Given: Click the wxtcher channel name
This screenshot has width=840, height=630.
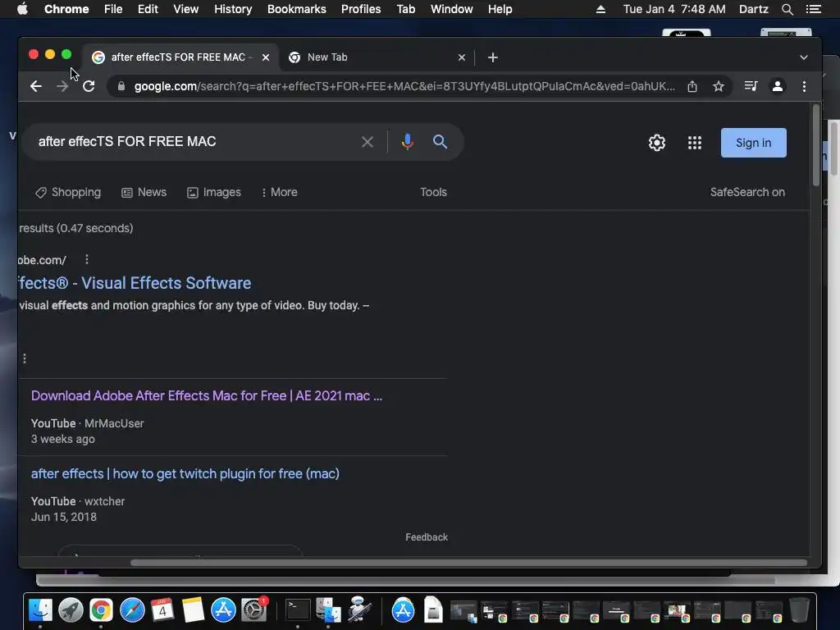Looking at the screenshot, I should click(104, 502).
